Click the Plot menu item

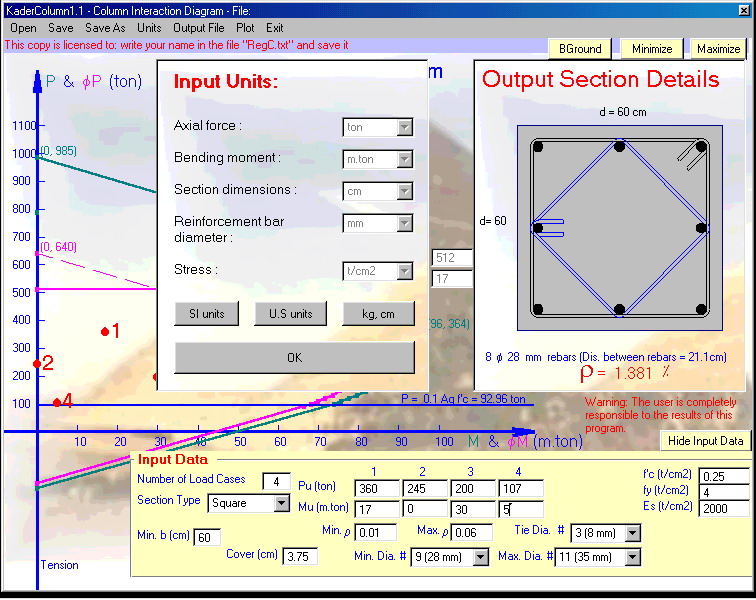point(245,28)
